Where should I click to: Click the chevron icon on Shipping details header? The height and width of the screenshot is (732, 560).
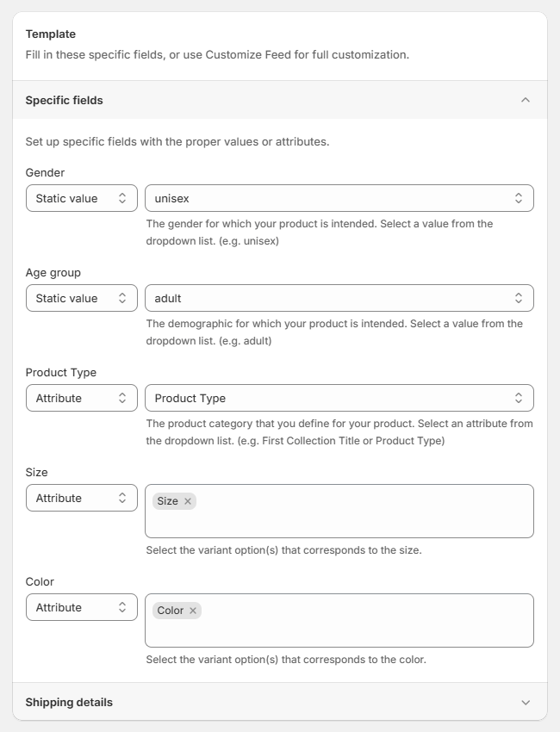[526, 702]
